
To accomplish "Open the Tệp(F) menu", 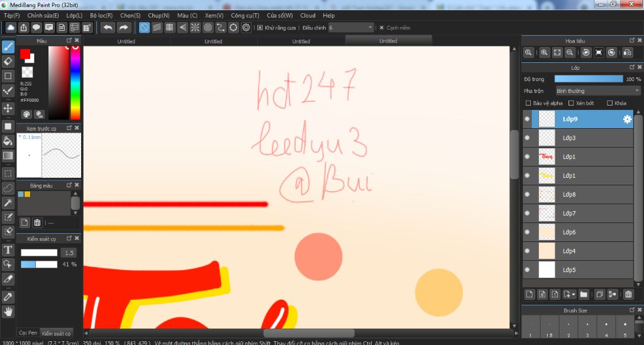I will click(11, 15).
